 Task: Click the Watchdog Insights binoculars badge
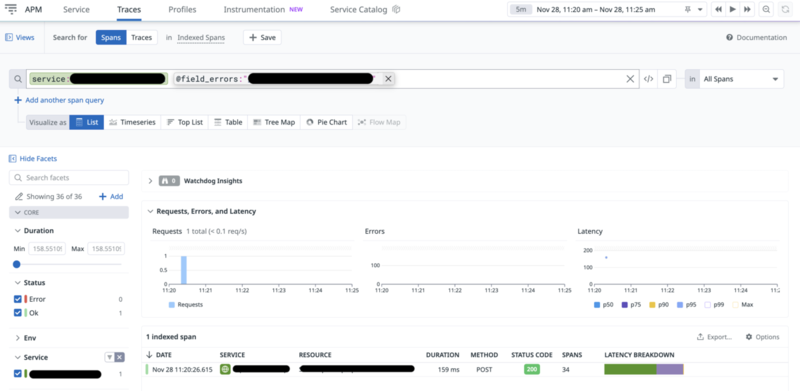click(x=169, y=181)
